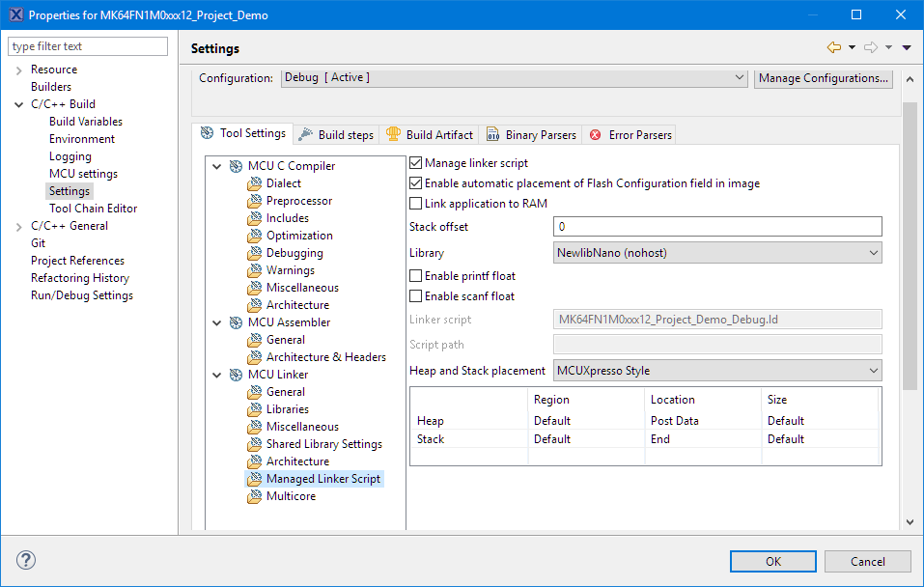This screenshot has width=924, height=587.
Task: Click the vertical scrollbar of settings pane
Action: pos(909,290)
